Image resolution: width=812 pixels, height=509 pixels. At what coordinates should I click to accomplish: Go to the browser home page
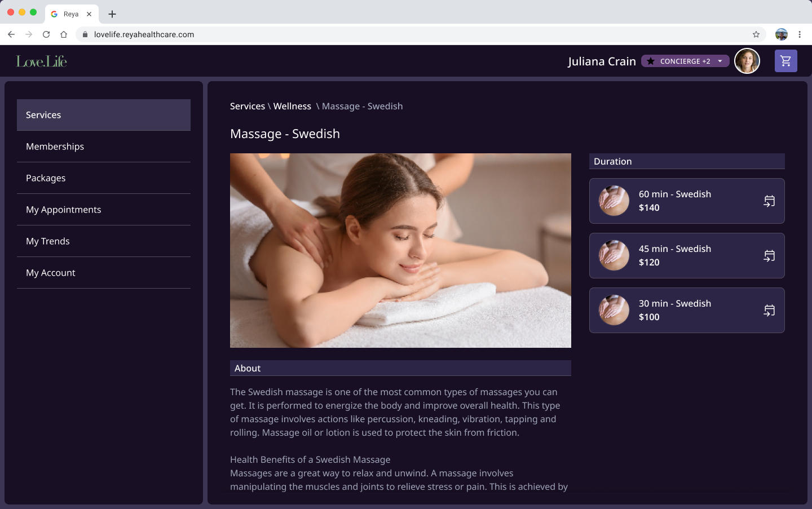tap(64, 34)
